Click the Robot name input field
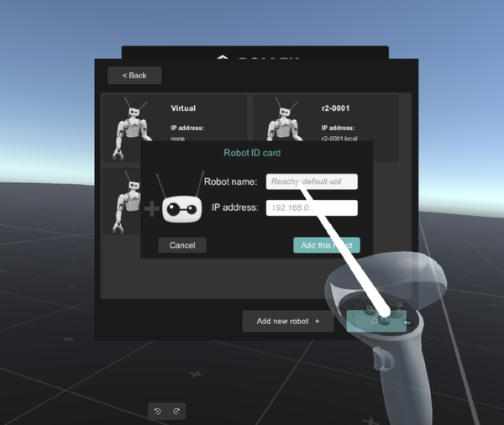Viewport: 504px width, 425px height. (x=312, y=181)
